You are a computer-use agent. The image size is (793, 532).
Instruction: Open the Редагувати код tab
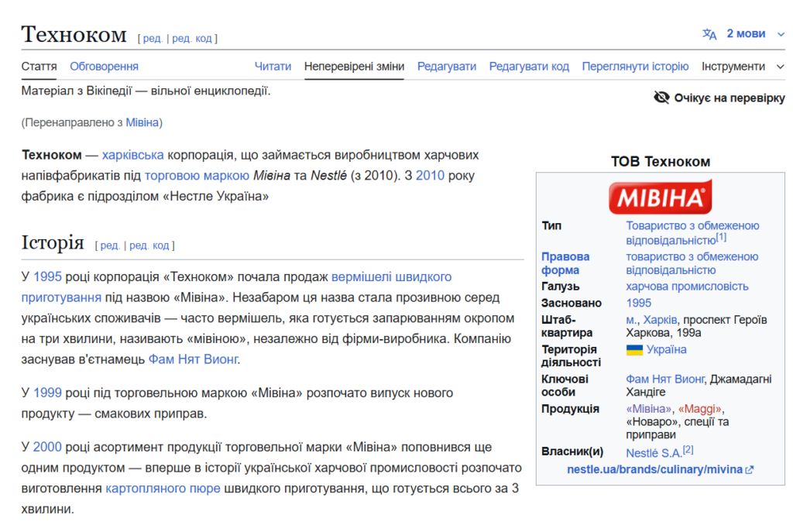529,67
